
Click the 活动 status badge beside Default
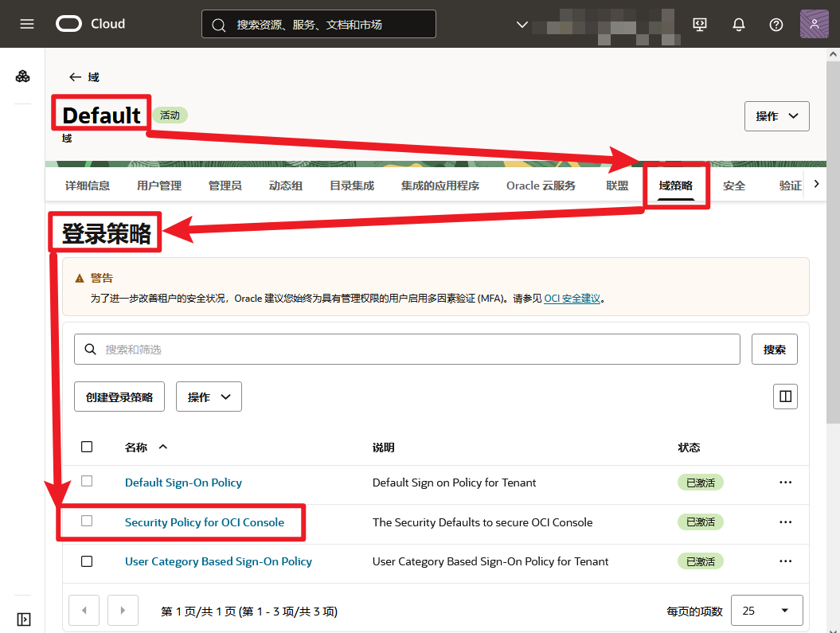(170, 115)
